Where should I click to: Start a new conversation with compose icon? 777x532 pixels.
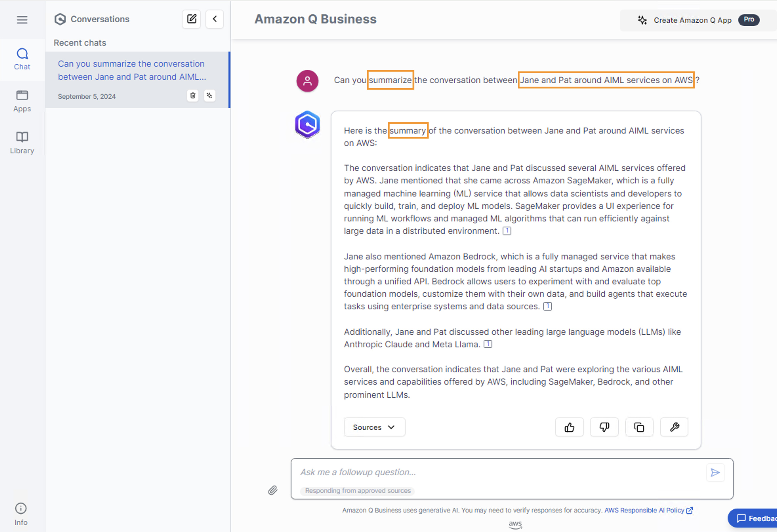pyautogui.click(x=191, y=19)
